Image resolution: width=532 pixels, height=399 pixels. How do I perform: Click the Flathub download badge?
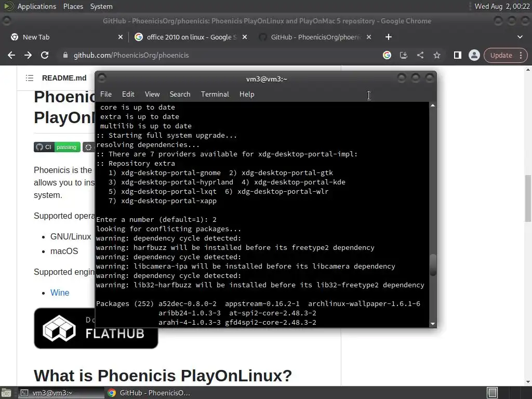tap(96, 328)
